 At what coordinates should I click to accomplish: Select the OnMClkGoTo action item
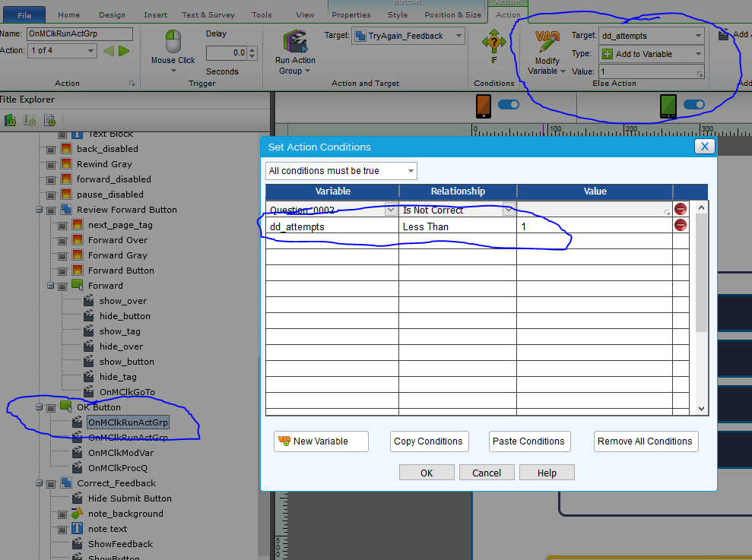pos(127,392)
